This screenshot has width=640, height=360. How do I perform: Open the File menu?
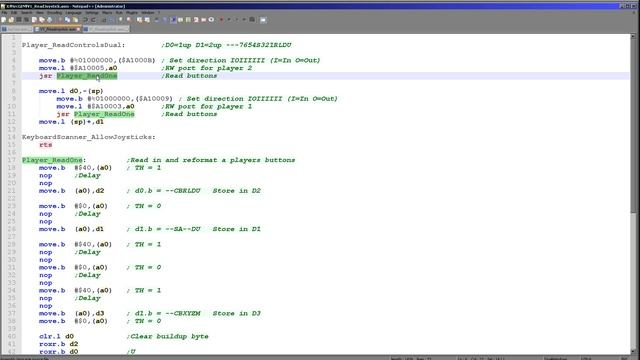pos(4,13)
